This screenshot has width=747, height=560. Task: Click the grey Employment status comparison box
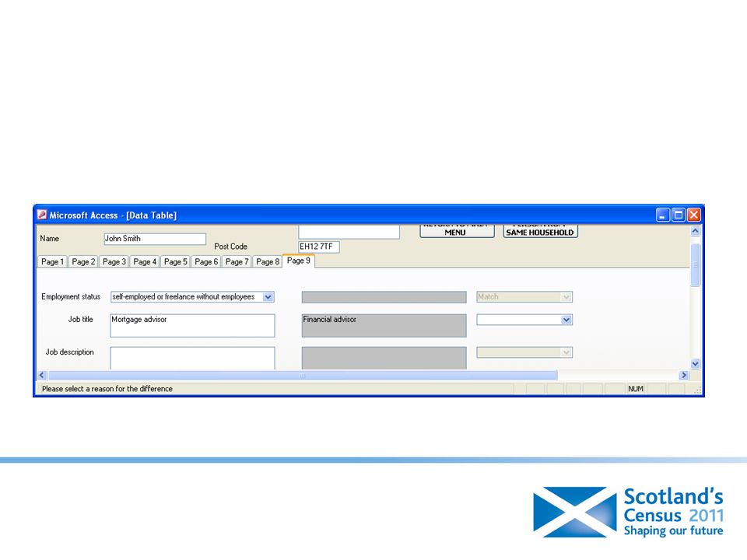pyautogui.click(x=384, y=297)
